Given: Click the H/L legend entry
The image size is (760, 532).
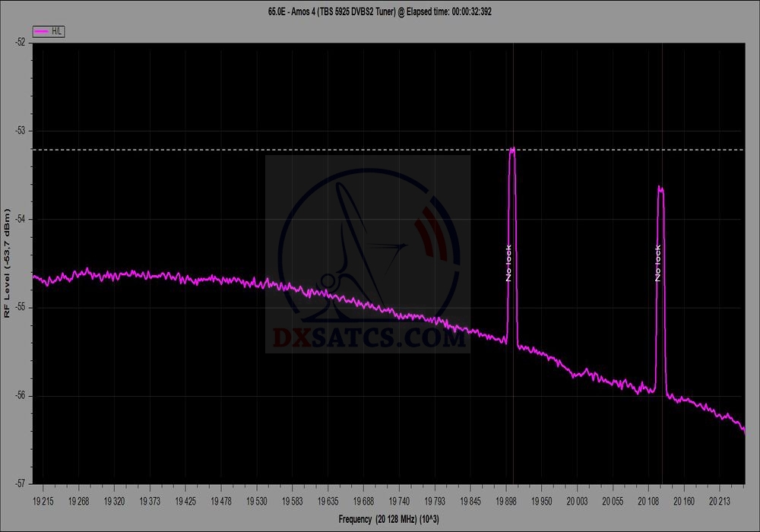Looking at the screenshot, I should (x=50, y=30).
